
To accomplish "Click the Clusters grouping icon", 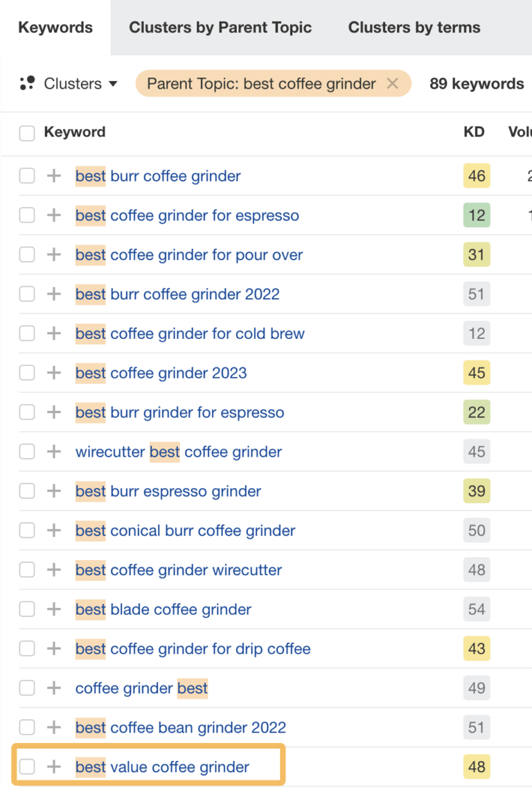I will tap(27, 83).
